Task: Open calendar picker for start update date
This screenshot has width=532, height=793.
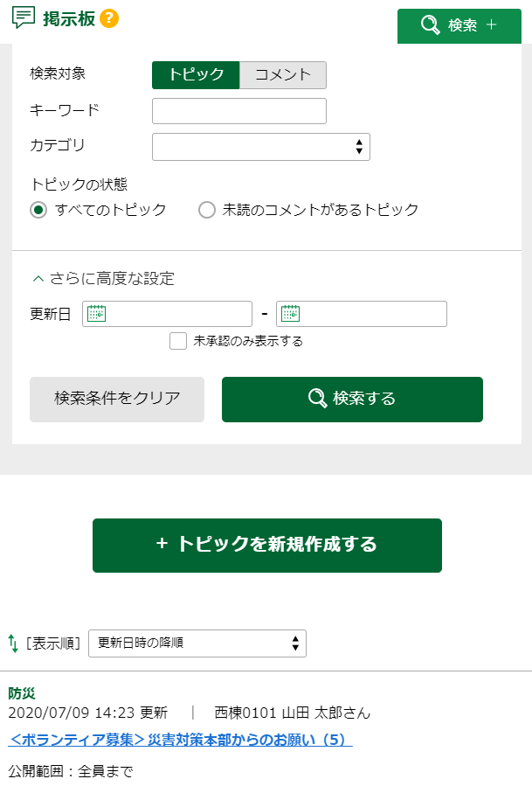Action: point(96,313)
